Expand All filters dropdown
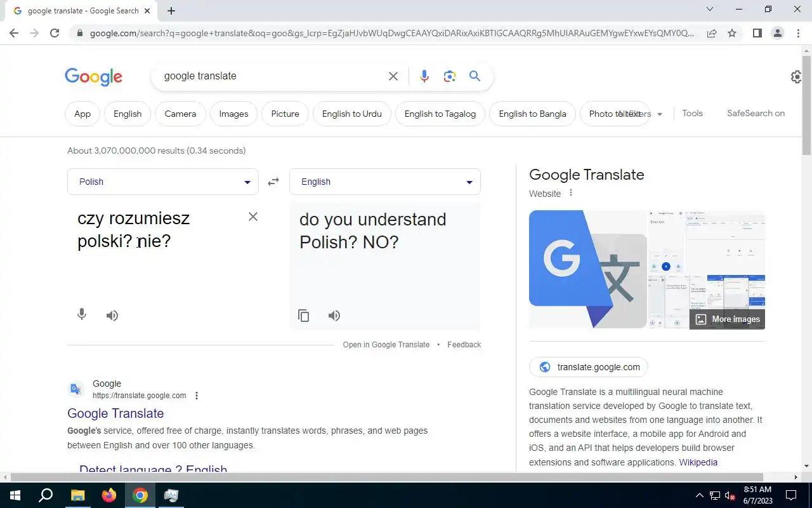812x508 pixels. (639, 114)
